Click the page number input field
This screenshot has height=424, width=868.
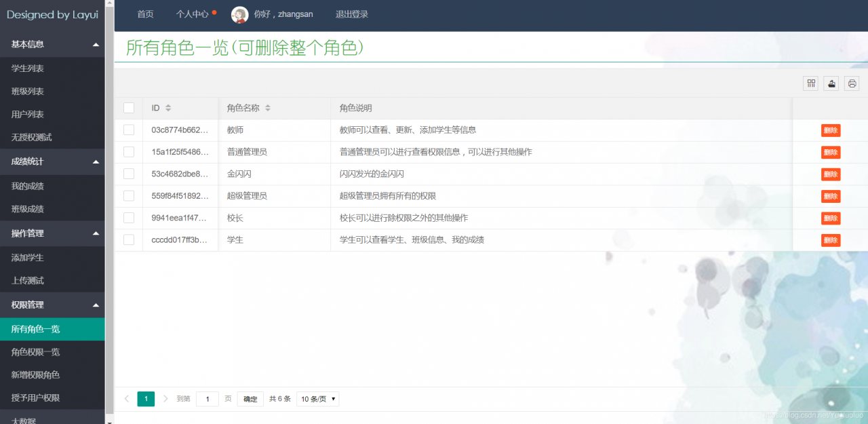(x=207, y=399)
